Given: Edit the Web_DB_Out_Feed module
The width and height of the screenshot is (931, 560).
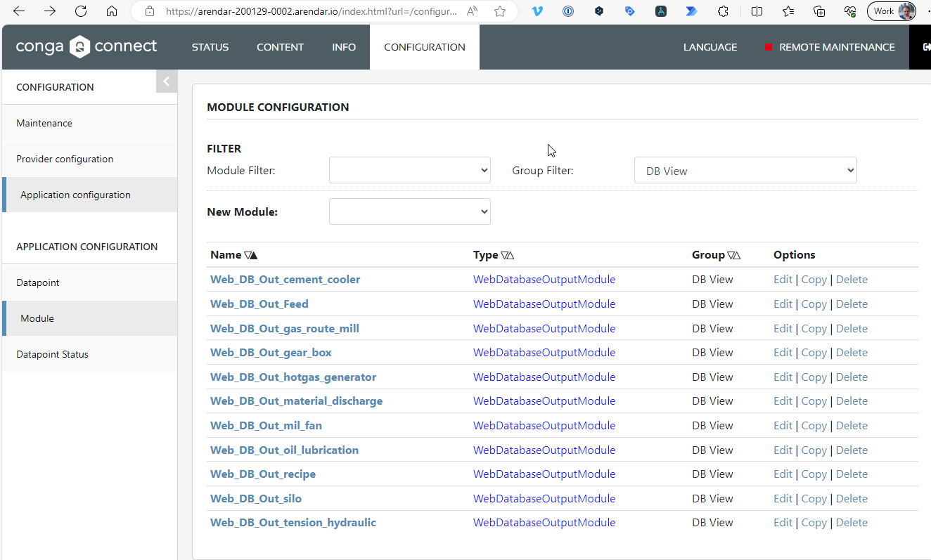Looking at the screenshot, I should click(783, 304).
